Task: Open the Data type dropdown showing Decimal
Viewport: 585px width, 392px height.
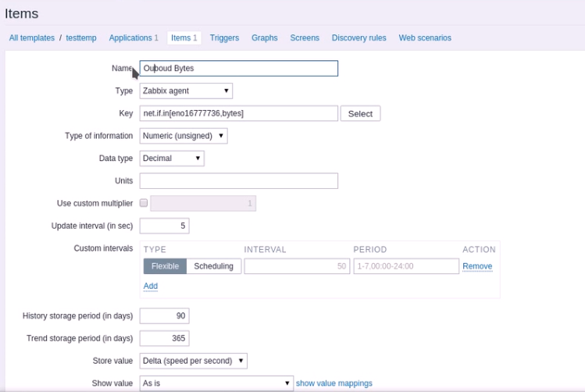Action: click(172, 159)
